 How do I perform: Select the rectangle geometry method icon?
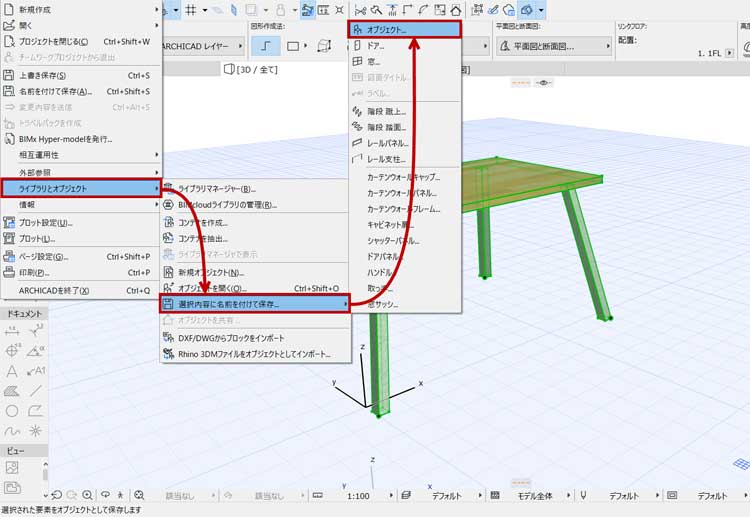coord(293,46)
